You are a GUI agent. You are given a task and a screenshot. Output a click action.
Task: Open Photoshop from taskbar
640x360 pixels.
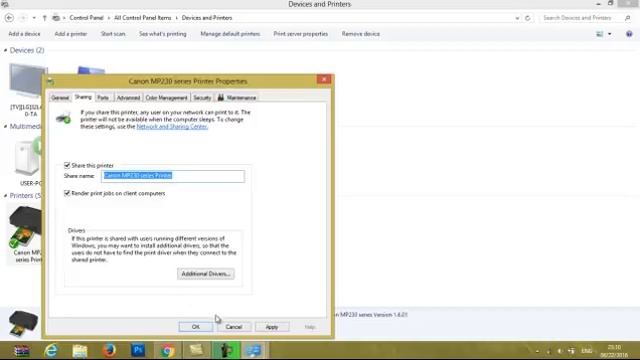click(x=138, y=351)
